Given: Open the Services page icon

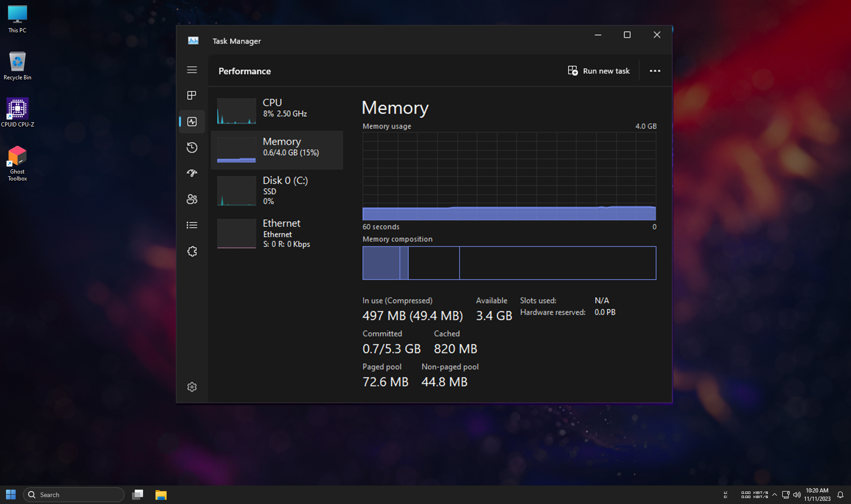Looking at the screenshot, I should point(192,252).
